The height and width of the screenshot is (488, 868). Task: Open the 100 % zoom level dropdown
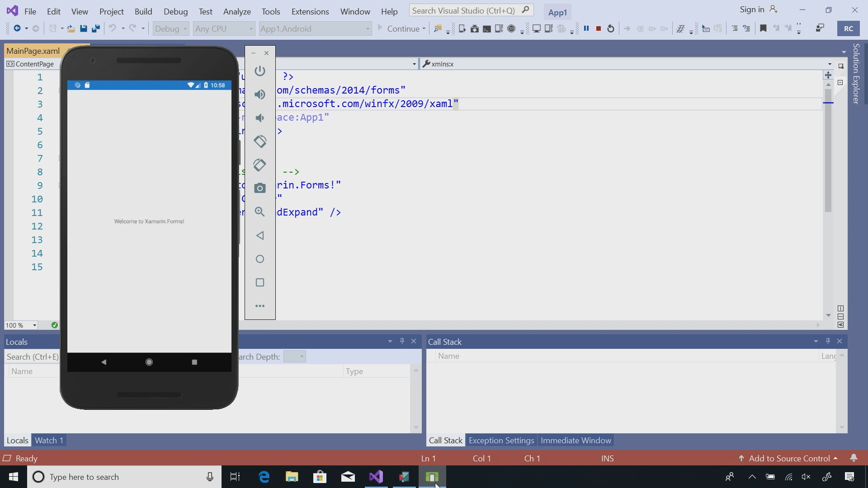point(34,325)
